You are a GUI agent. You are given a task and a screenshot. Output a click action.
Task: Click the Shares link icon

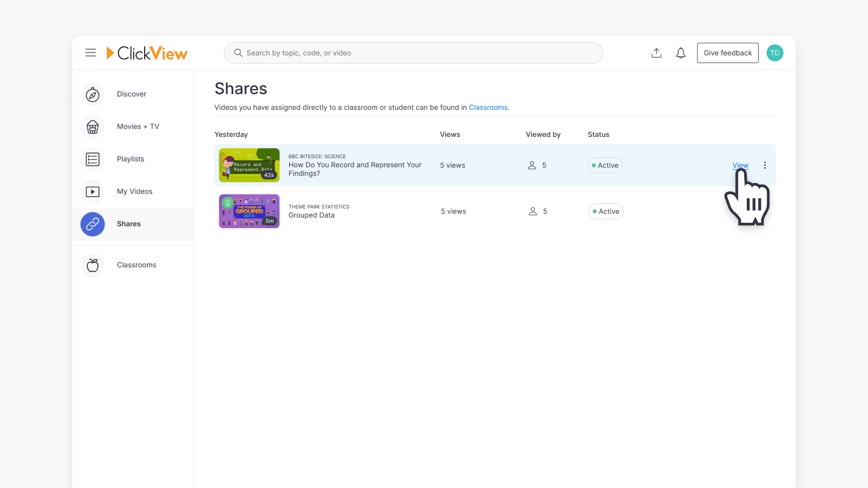coord(92,224)
